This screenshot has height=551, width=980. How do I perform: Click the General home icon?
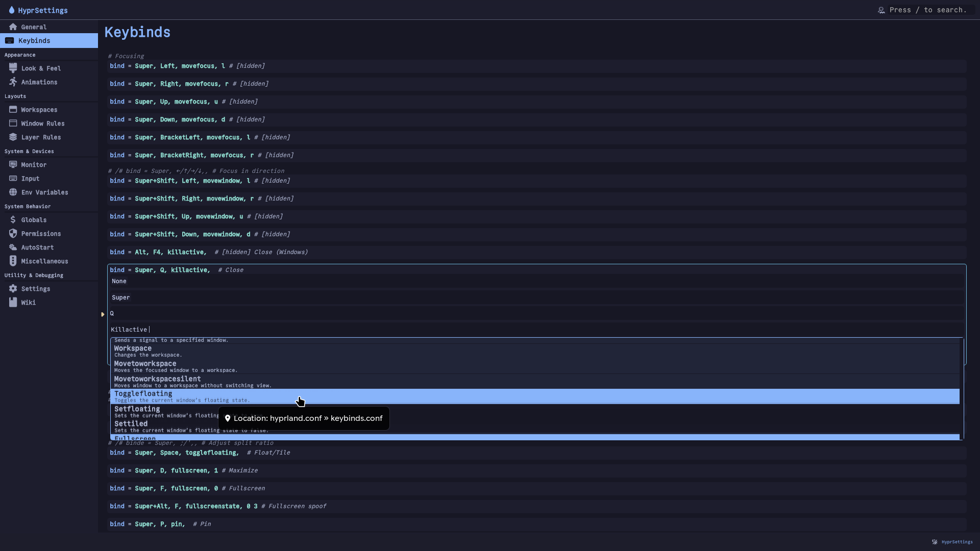pyautogui.click(x=13, y=27)
